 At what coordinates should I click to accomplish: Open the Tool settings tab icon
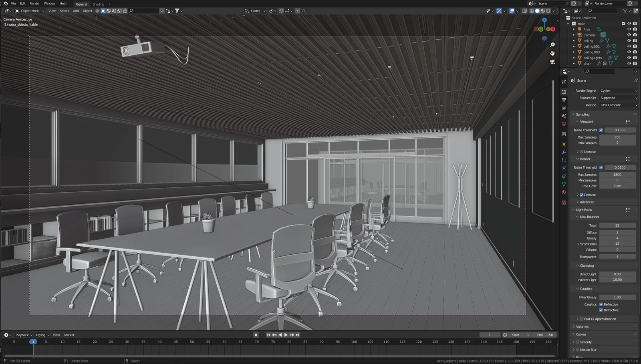564,82
